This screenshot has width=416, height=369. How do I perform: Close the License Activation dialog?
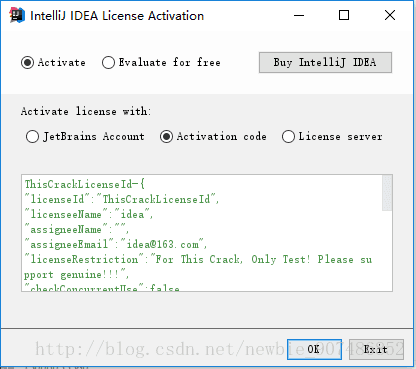(x=390, y=15)
